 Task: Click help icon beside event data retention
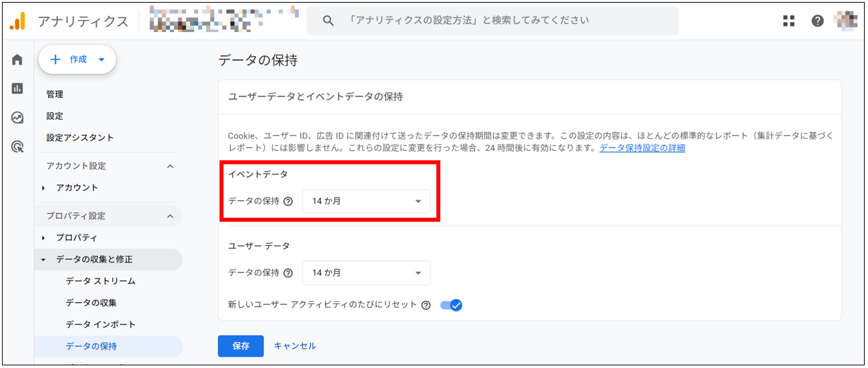[288, 201]
